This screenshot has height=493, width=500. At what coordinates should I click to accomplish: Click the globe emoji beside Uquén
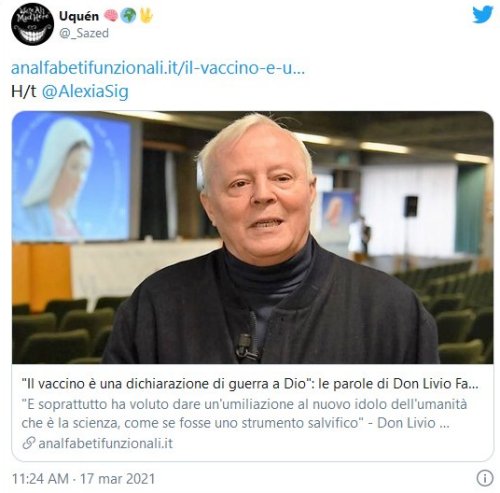(x=128, y=16)
